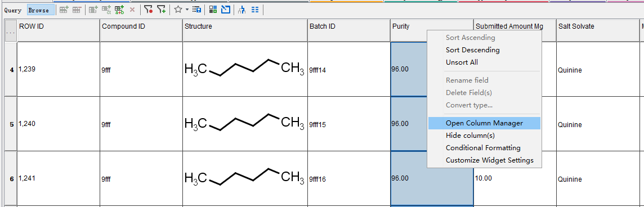
Task: Click the three-dots corner cell button
Action: pyautogui.click(x=11, y=30)
